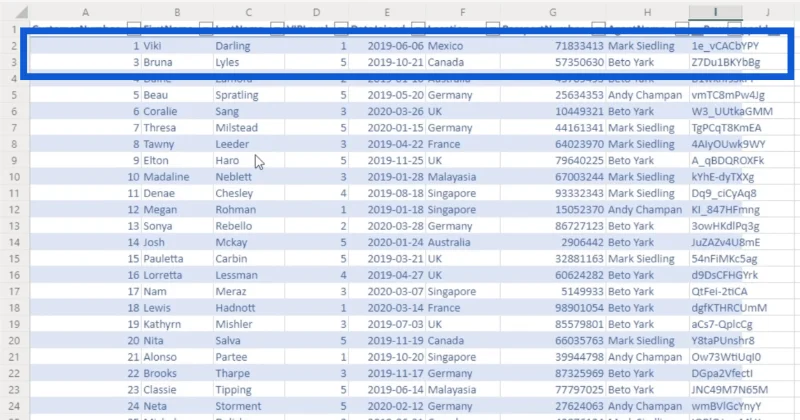
Task: Click the last name cell 'Mckay'
Action: click(x=248, y=242)
